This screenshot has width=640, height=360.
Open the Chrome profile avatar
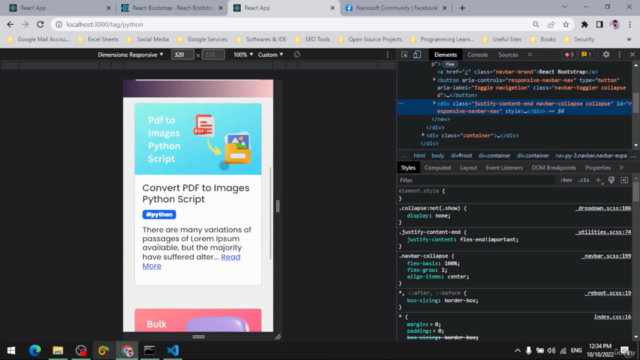(614, 24)
